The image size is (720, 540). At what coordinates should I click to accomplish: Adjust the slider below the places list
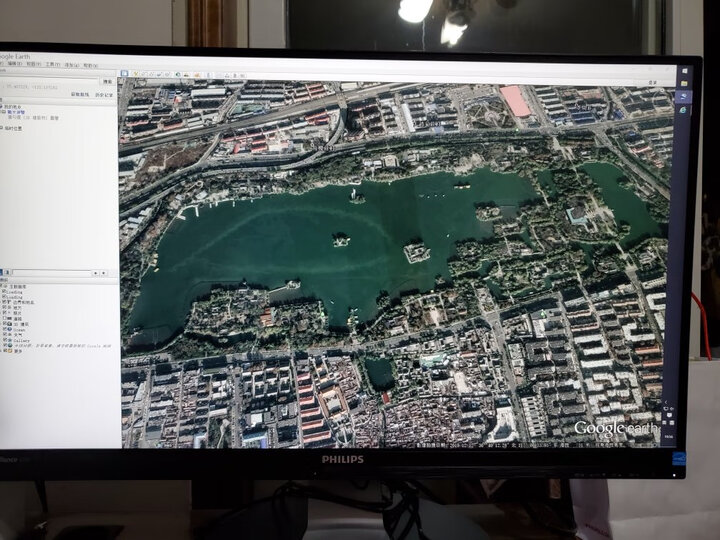coord(51,273)
